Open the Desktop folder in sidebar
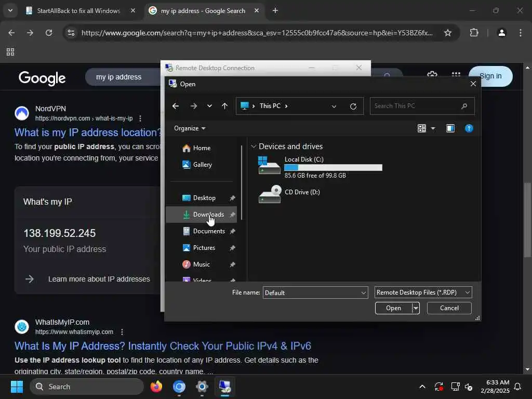 [201, 198]
